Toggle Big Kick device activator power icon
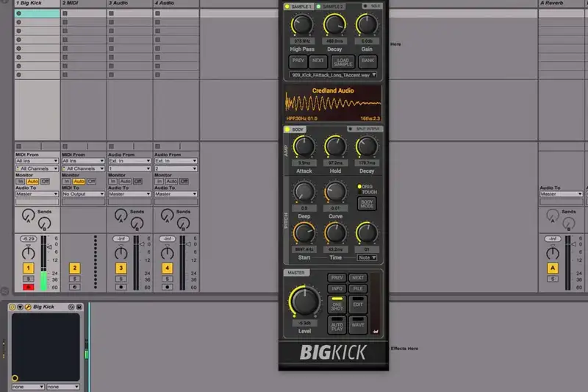Screen dimensions: 588x392 click(x=12, y=307)
